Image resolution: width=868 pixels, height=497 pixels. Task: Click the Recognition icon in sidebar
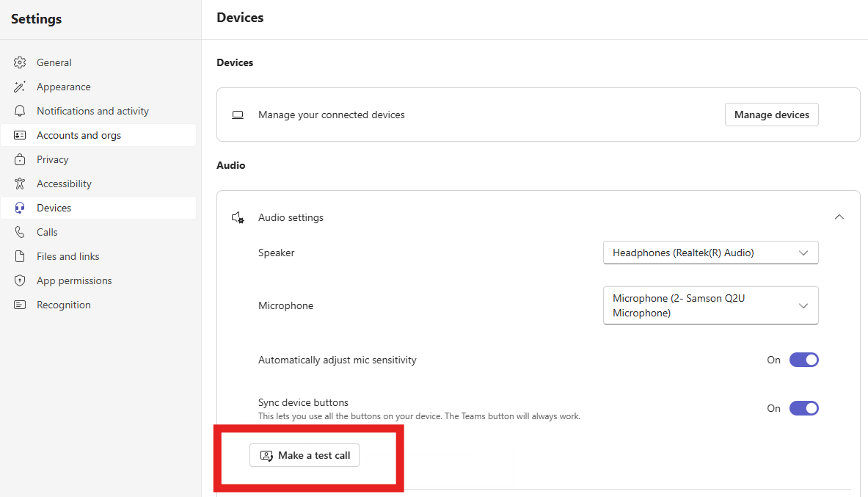click(x=21, y=305)
